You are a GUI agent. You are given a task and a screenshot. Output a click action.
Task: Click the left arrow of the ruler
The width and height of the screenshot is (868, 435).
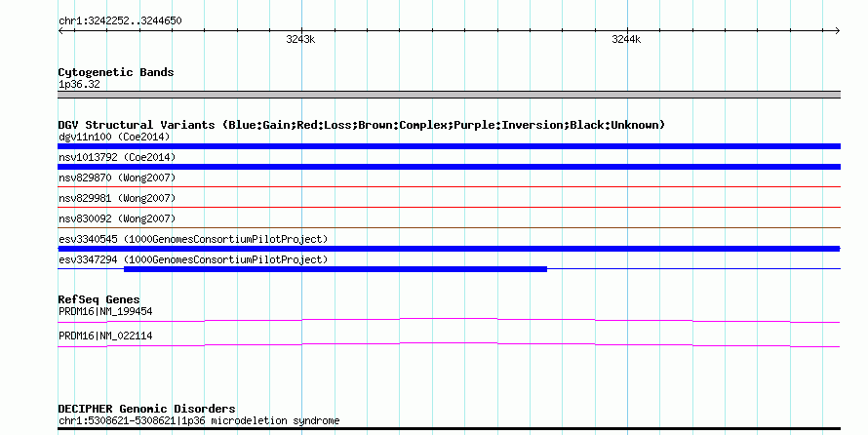(x=60, y=31)
